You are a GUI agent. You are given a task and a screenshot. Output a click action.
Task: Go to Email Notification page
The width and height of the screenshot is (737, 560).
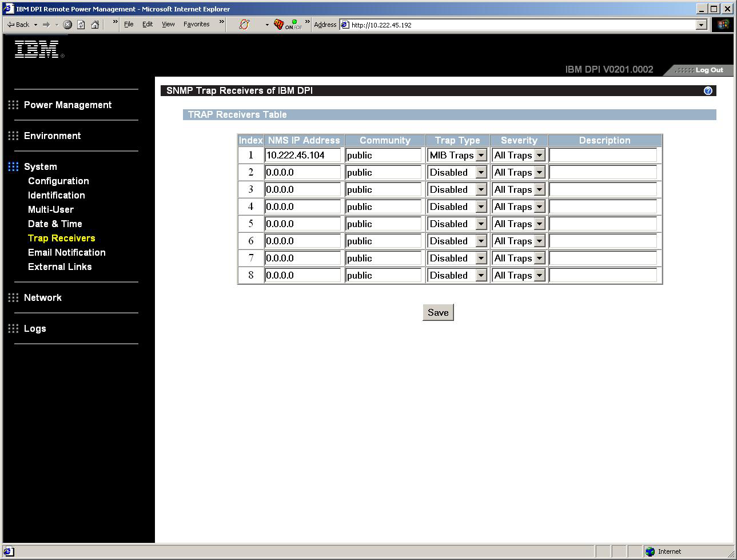(x=66, y=252)
